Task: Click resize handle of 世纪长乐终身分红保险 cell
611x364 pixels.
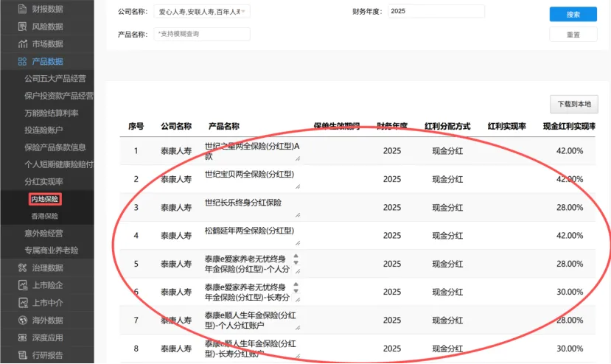Action: (298, 215)
